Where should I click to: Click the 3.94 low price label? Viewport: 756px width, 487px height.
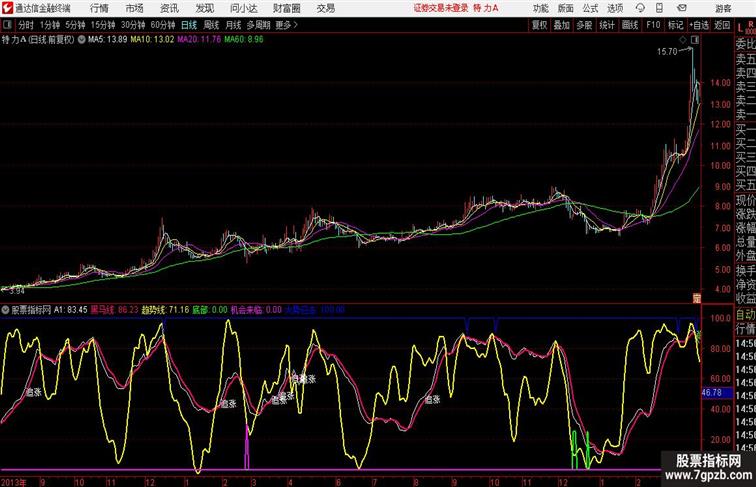16,291
